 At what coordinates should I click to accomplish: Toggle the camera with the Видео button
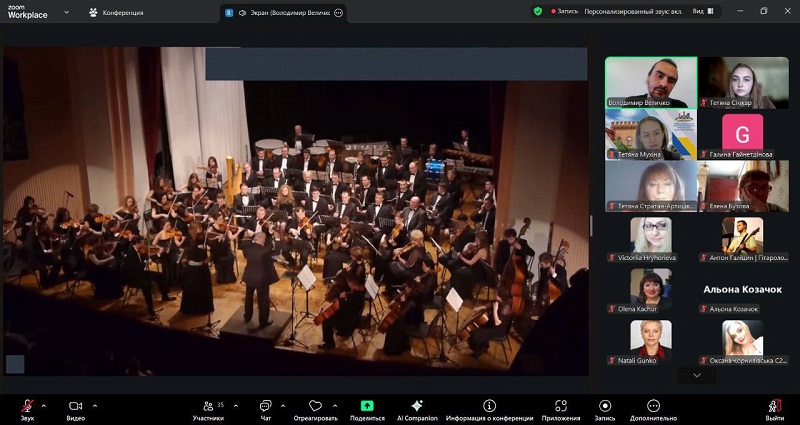(75, 406)
